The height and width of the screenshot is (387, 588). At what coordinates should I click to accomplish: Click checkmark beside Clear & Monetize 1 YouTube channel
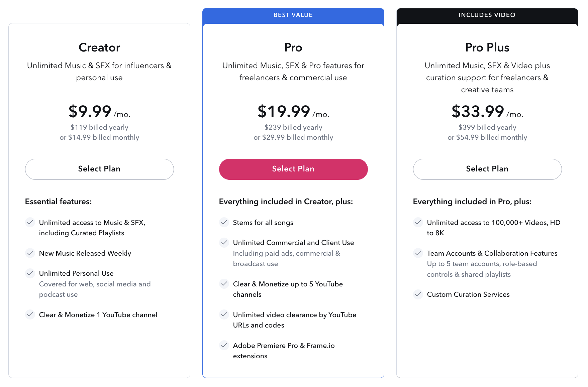pyautogui.click(x=30, y=314)
